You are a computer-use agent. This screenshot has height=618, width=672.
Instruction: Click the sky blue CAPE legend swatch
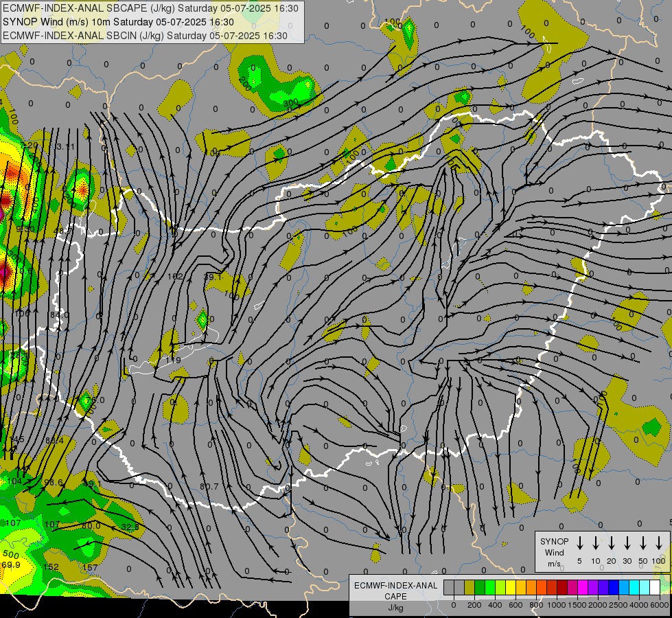coord(625,587)
